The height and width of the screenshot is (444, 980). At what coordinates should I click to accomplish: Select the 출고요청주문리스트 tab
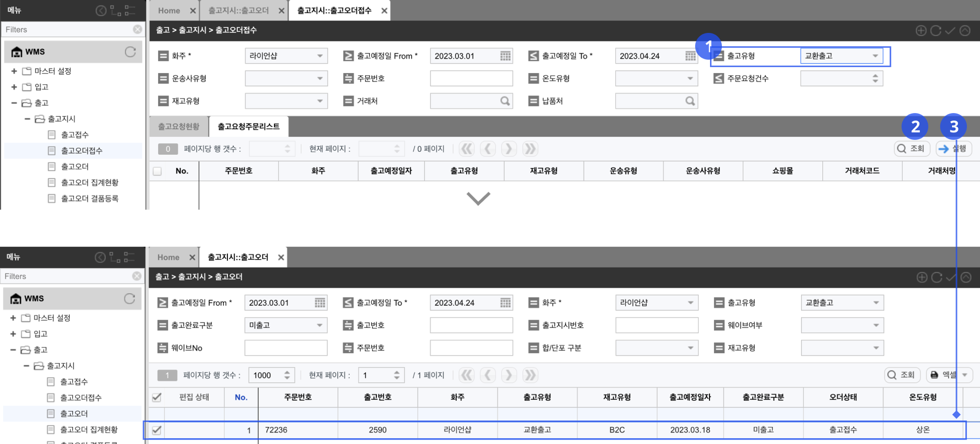248,126
